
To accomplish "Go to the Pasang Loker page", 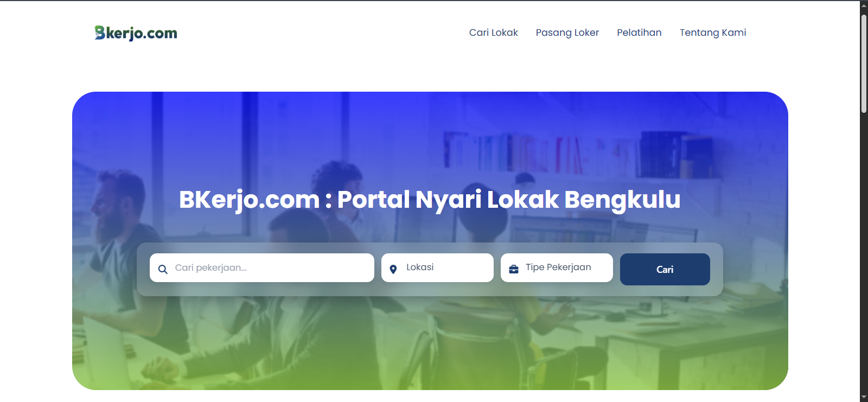I will (x=567, y=33).
